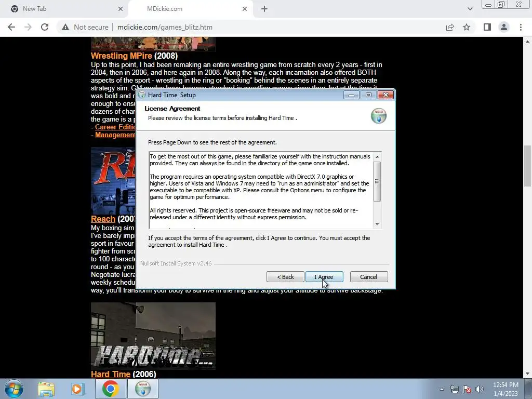This screenshot has height=399, width=532.
Task: Bookmark this page with star
Action: 467,27
